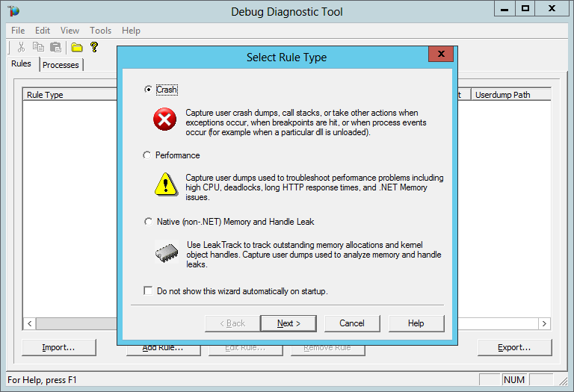This screenshot has height=392, width=574.
Task: Click the red crash error icon
Action: click(164, 119)
